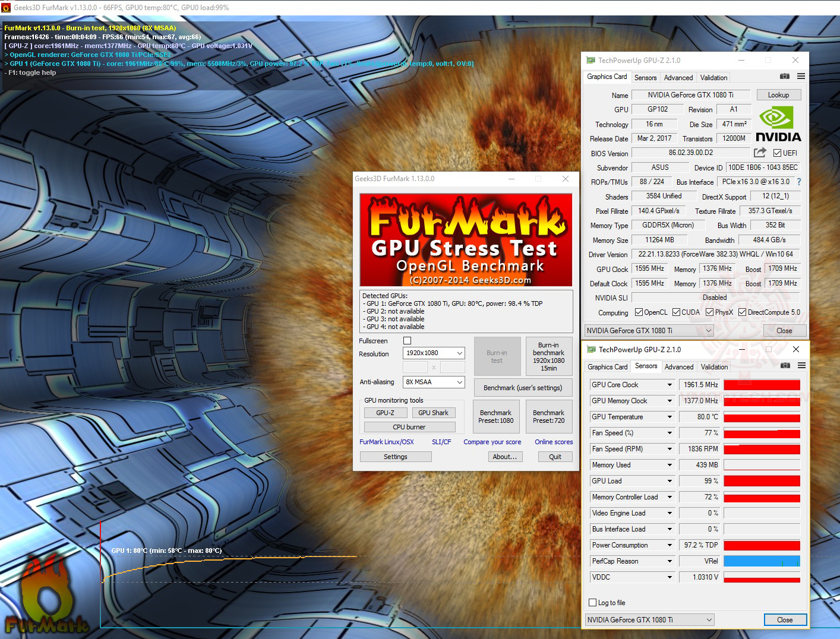Open the Anti-aliasing 8X MSAA dropdown
This screenshot has width=840, height=639.
434,382
